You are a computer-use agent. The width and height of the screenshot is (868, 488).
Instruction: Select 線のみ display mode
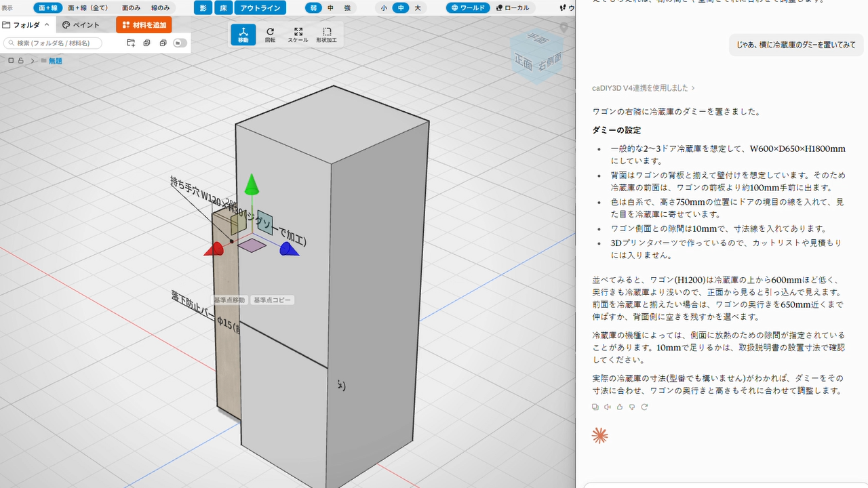161,7
